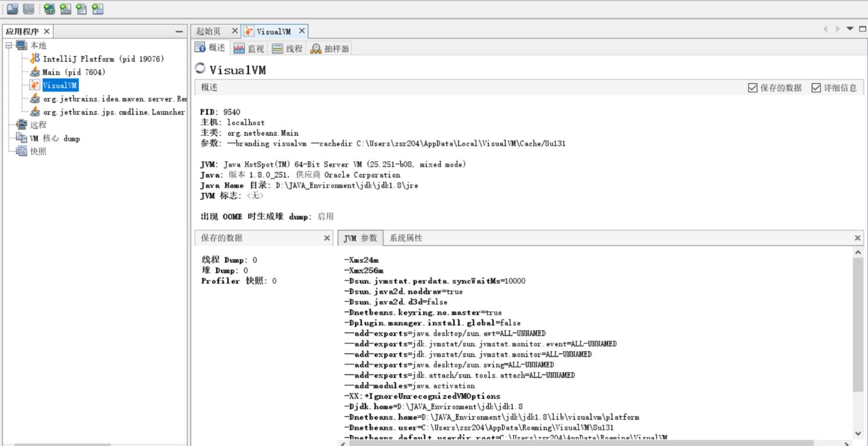Screen dimensions: 868x446
Task: Select the org.jetbrains.jps.cmdline.Launcher tree entry
Action: pyautogui.click(x=114, y=112)
